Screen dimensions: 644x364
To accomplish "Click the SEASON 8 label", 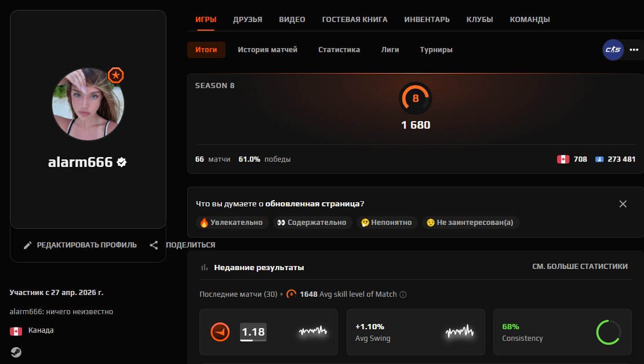I will (x=215, y=85).
